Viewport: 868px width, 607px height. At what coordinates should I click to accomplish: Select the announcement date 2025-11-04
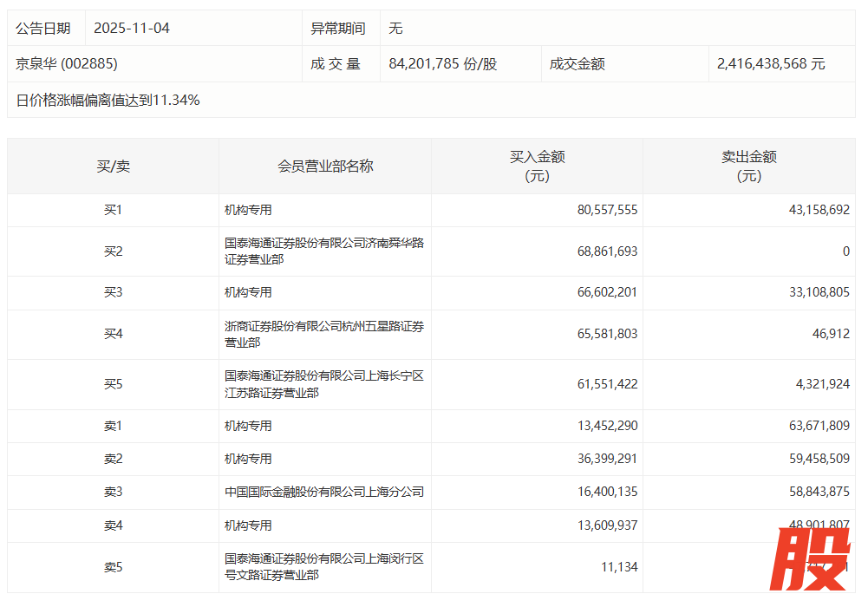click(131, 28)
